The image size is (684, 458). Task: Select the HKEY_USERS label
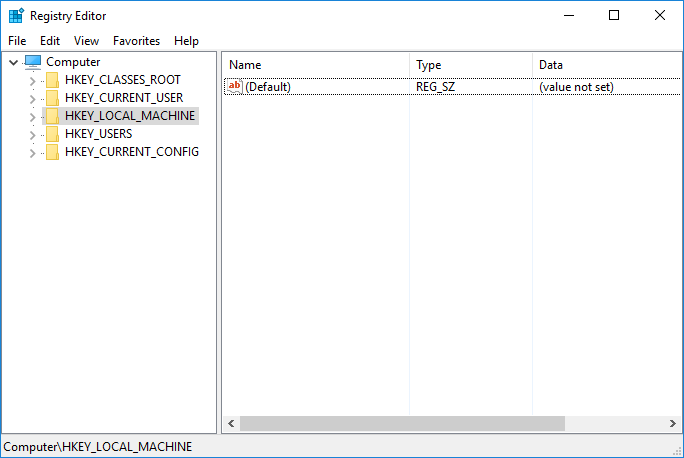click(99, 133)
